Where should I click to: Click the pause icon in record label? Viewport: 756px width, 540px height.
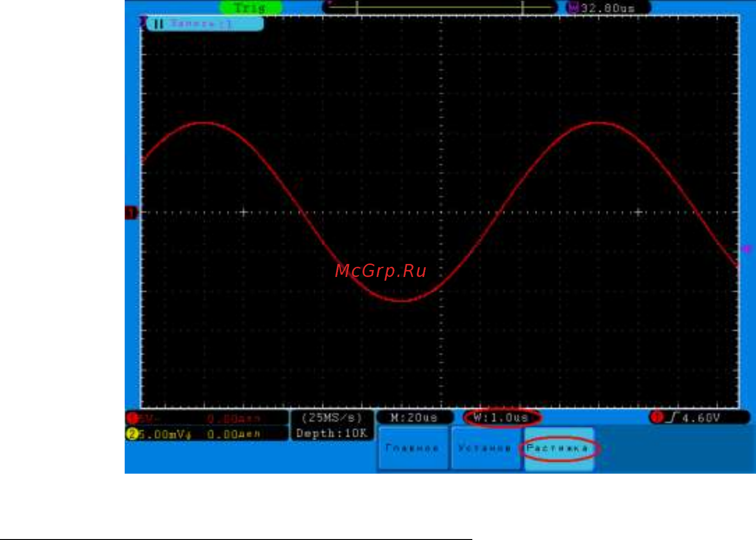[x=159, y=24]
